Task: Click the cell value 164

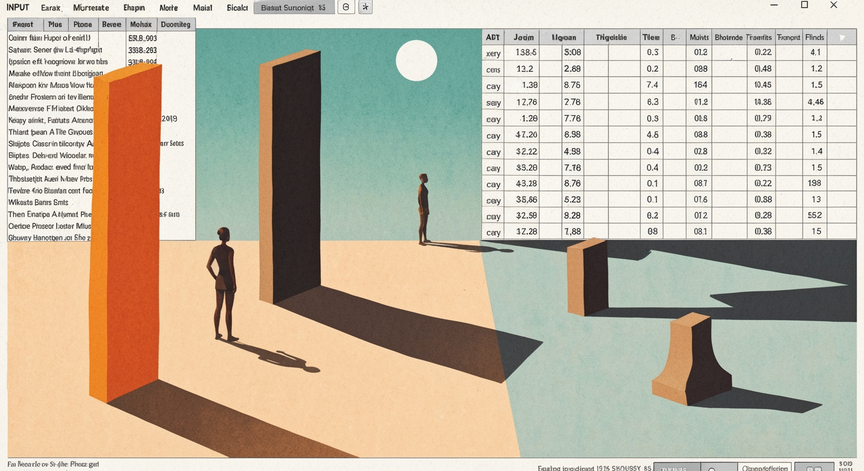Action: pos(700,85)
